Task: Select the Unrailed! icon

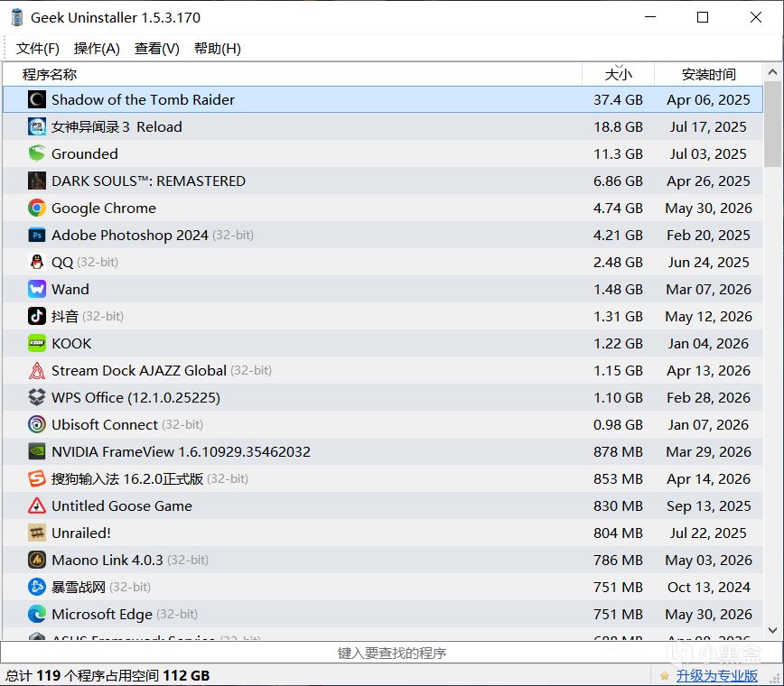Action: coord(36,533)
